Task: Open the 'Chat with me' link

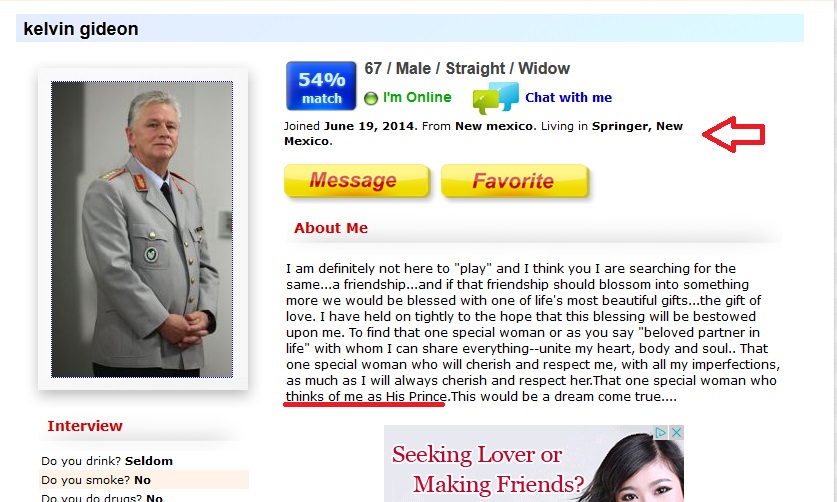Action: point(568,98)
